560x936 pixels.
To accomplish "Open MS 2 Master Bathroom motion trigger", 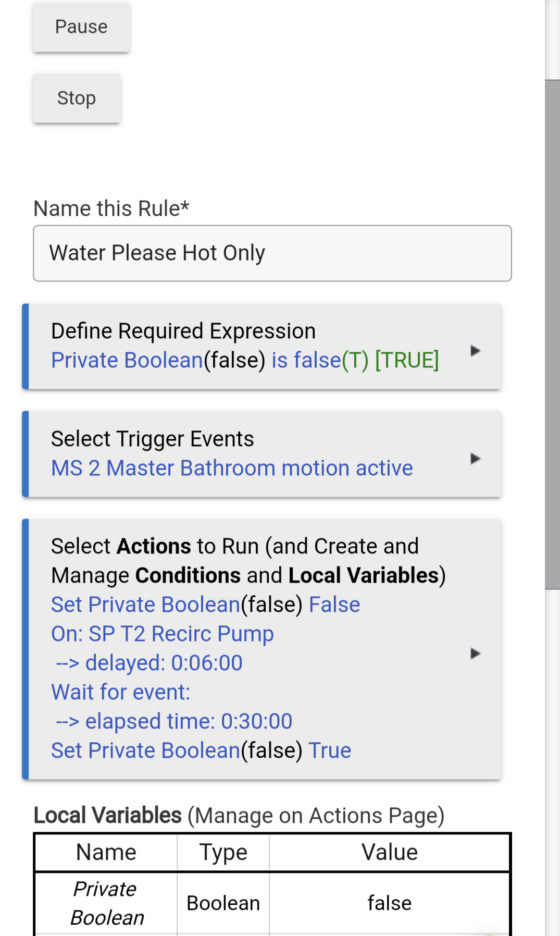I will pos(232,469).
